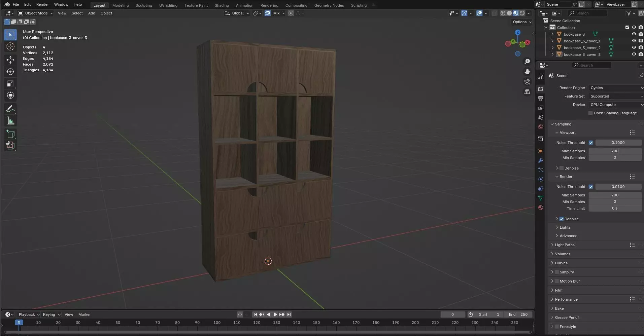Open the viewport Add menu
Screen dimensions: 644x336
point(92,13)
